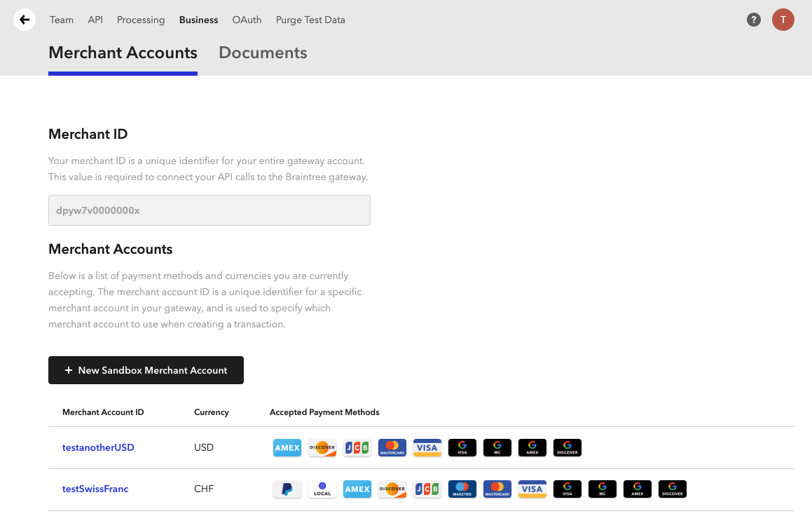Open the Purge Test Data page
Screen dimensions: 812x523
310,20
